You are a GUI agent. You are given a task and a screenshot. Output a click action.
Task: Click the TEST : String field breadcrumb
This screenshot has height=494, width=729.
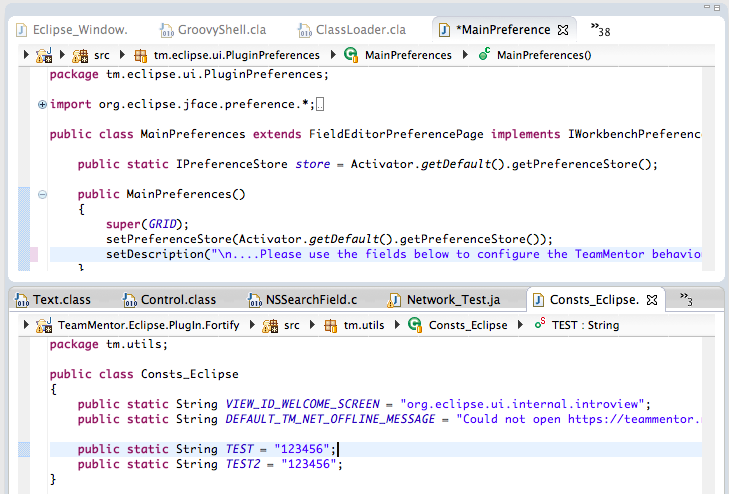[585, 325]
